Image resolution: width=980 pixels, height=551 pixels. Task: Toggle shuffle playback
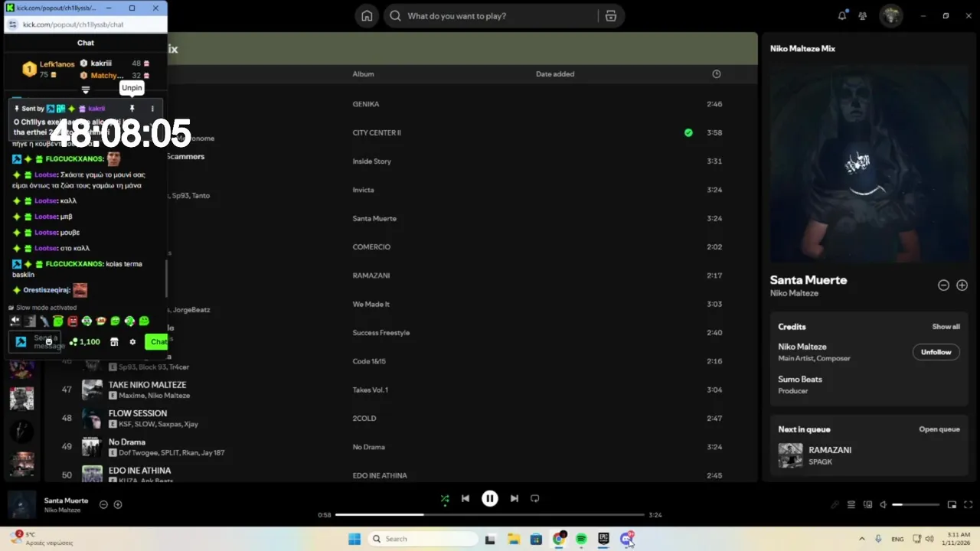445,498
